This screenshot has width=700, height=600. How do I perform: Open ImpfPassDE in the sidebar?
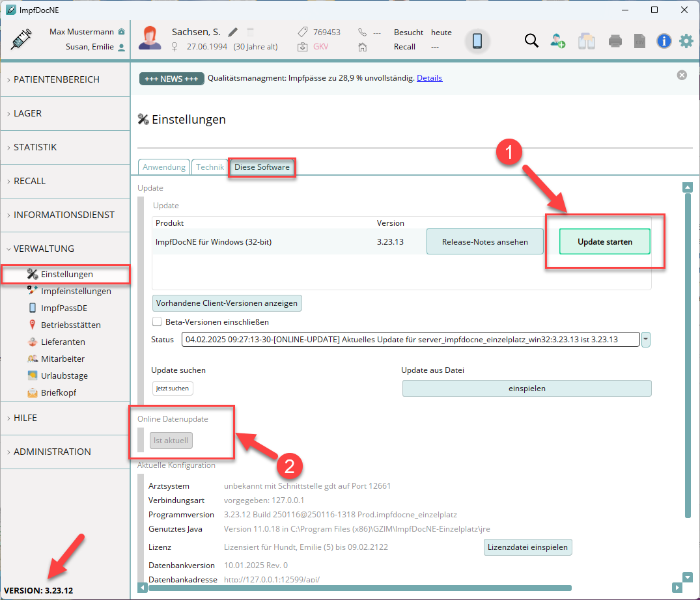(58, 308)
